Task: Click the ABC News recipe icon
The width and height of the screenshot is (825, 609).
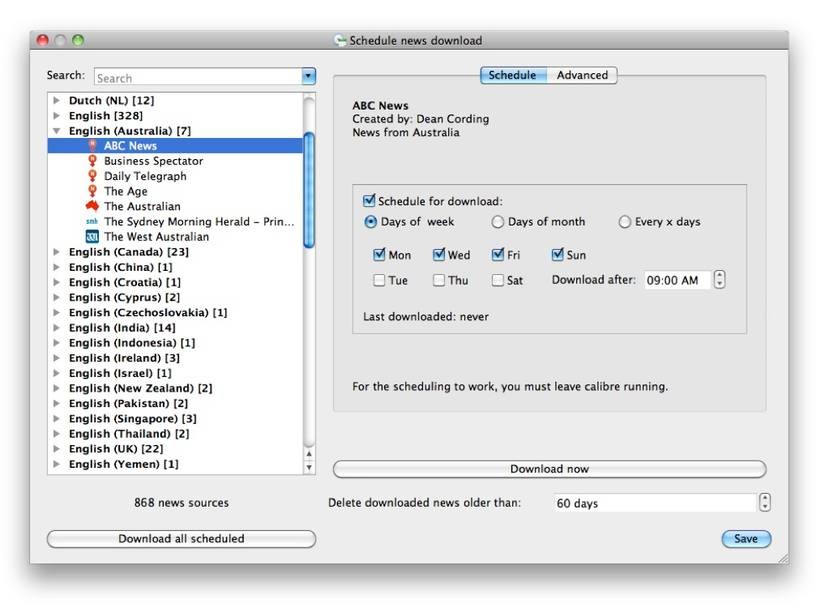Action: coord(93,146)
